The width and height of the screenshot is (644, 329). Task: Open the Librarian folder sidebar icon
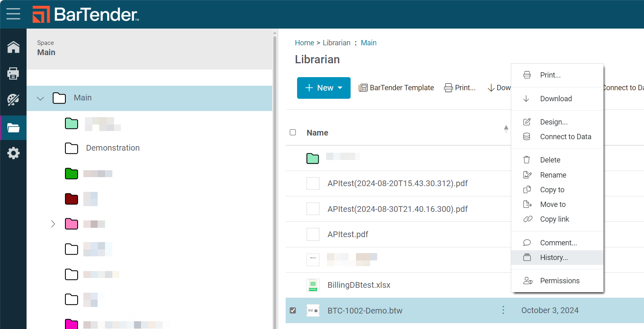pyautogui.click(x=13, y=128)
